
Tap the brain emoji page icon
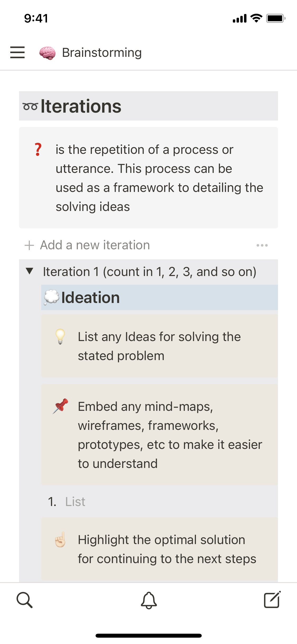point(48,53)
